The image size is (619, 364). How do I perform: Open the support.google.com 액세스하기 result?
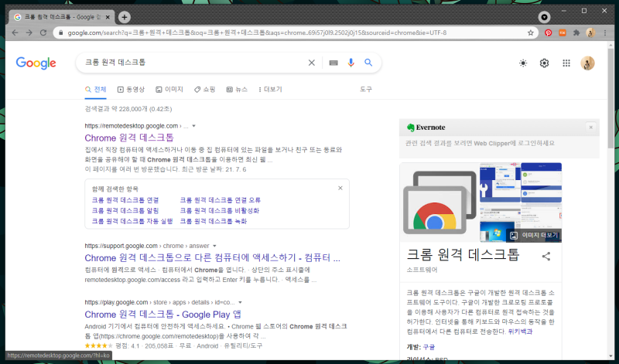[x=212, y=257]
